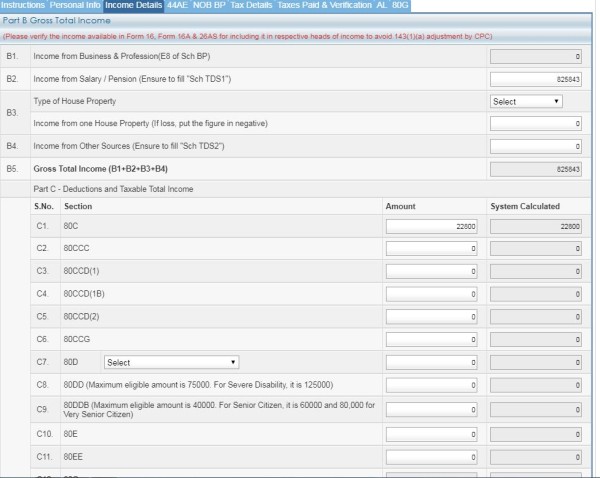600x478 pixels.
Task: Open Taxes Paid & Verification tab
Action: coord(324,6)
